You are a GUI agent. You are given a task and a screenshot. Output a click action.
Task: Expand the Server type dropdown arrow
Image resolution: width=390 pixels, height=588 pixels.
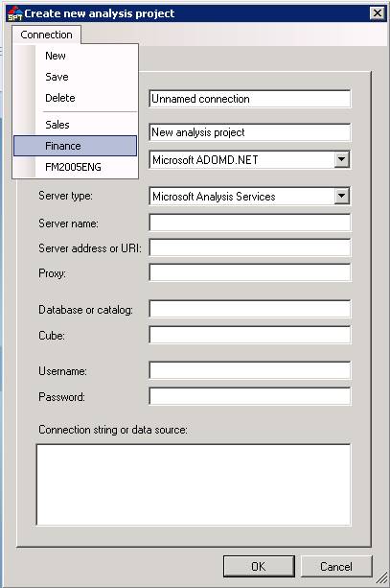pyautogui.click(x=341, y=196)
